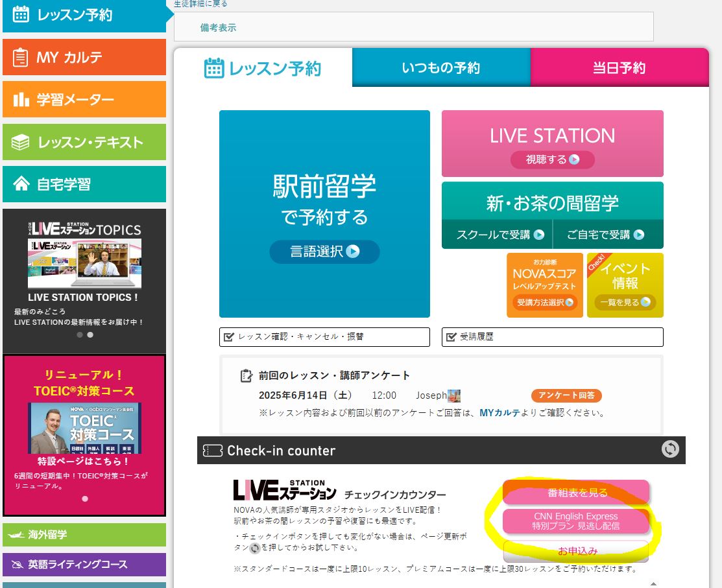Screen dimensions: 722x588
Task: Click the MY カルテ clipboard icon
Action: [x=21, y=58]
